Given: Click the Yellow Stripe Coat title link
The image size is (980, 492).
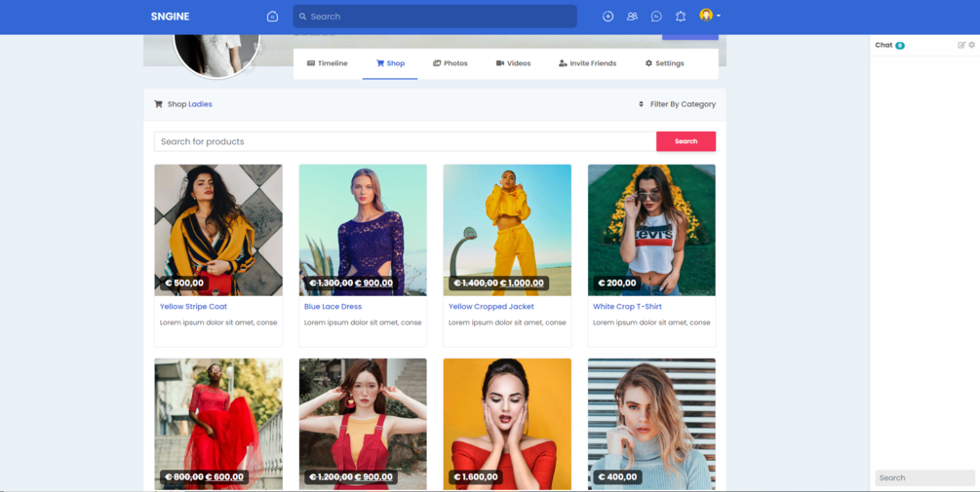Looking at the screenshot, I should point(193,307).
